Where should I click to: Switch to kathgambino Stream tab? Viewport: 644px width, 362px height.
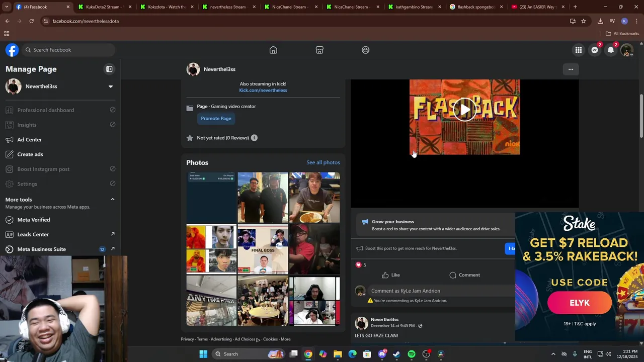tap(414, 7)
